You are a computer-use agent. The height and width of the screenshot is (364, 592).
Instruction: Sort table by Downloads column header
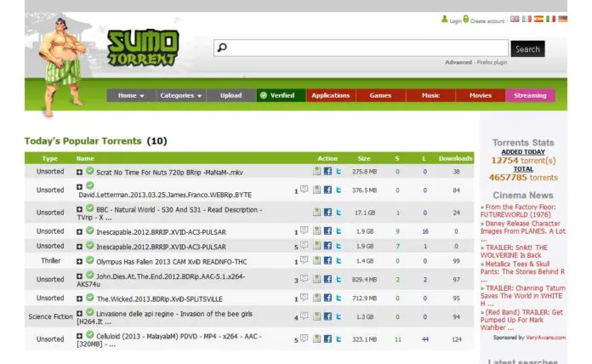pyautogui.click(x=455, y=158)
